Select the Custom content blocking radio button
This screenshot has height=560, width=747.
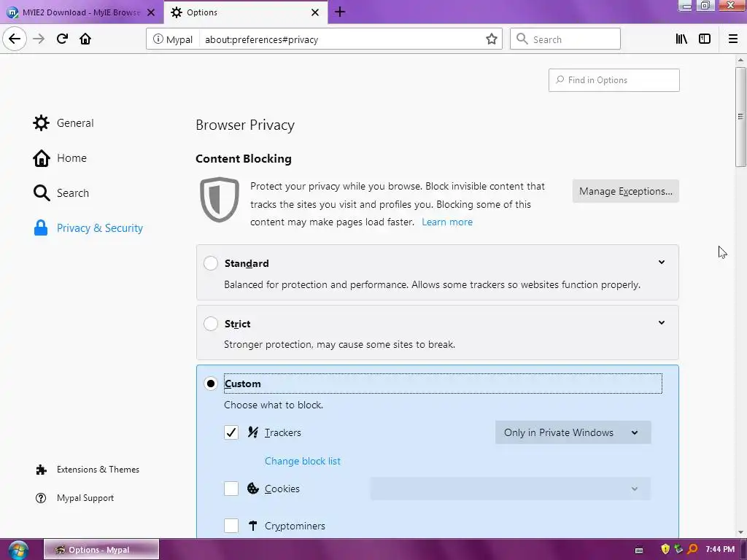[211, 384]
